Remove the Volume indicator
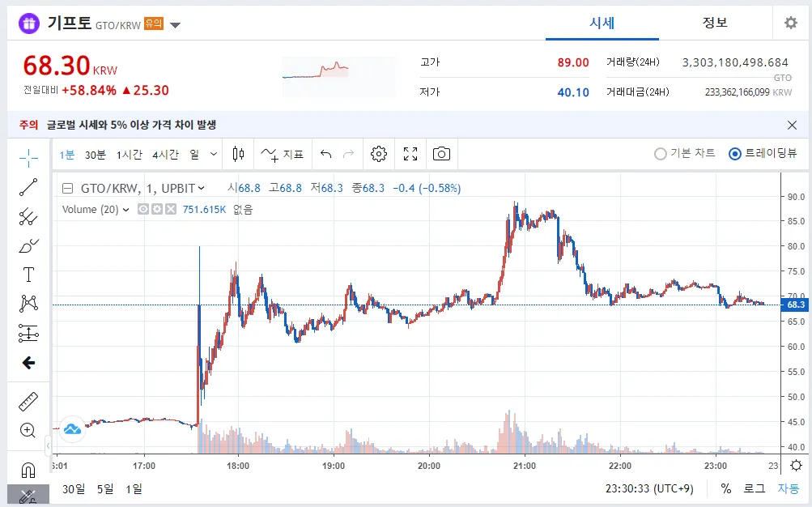Image resolution: width=812 pixels, height=507 pixels. (171, 209)
